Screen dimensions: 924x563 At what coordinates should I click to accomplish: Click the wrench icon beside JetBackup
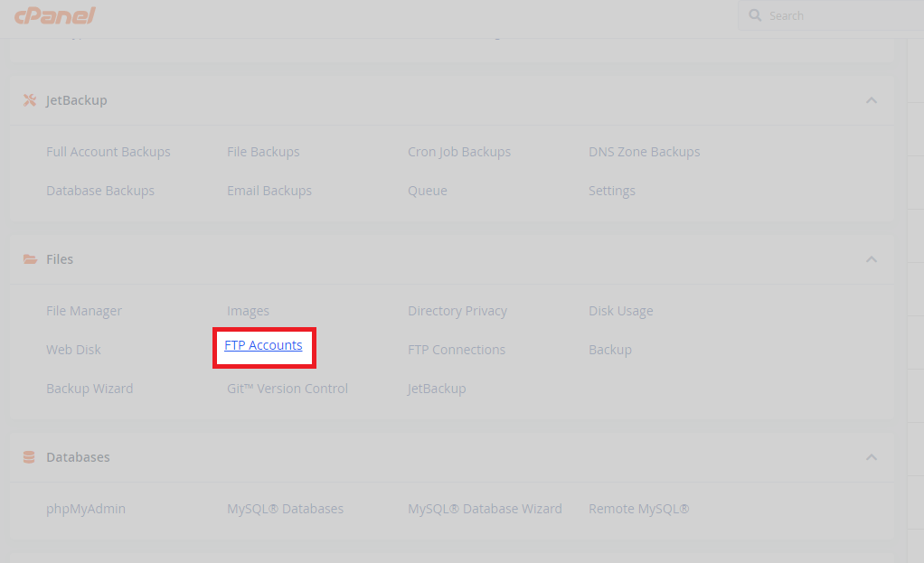click(29, 100)
